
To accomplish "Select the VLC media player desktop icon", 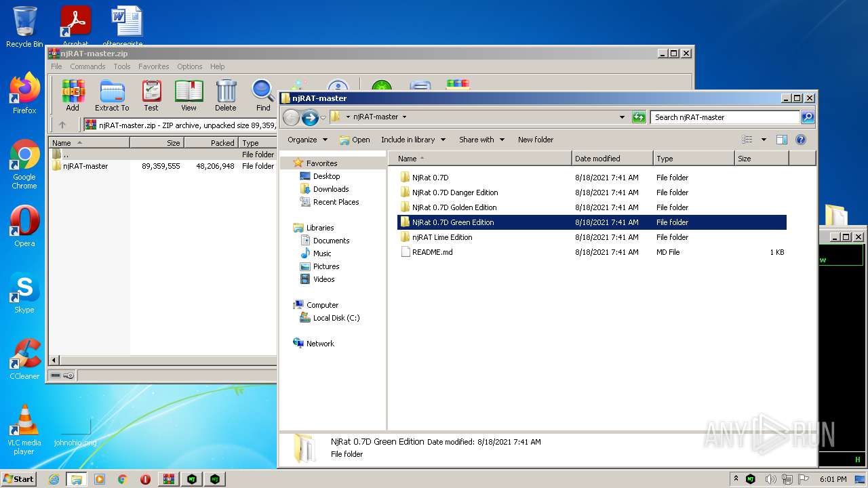I will (x=24, y=430).
